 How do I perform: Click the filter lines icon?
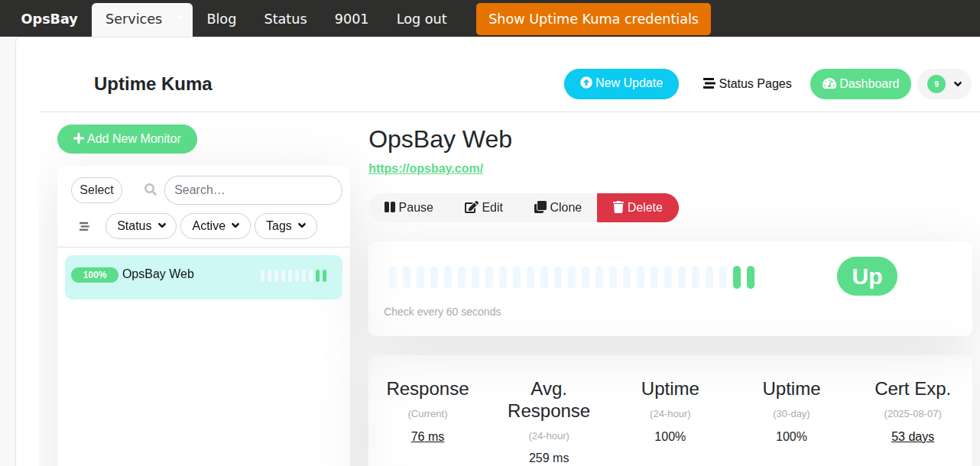[x=84, y=226]
